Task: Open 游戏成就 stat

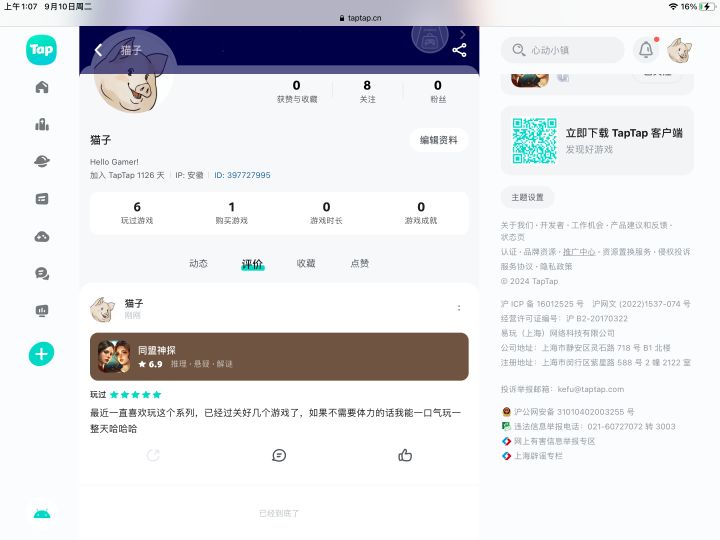Action: (x=421, y=213)
